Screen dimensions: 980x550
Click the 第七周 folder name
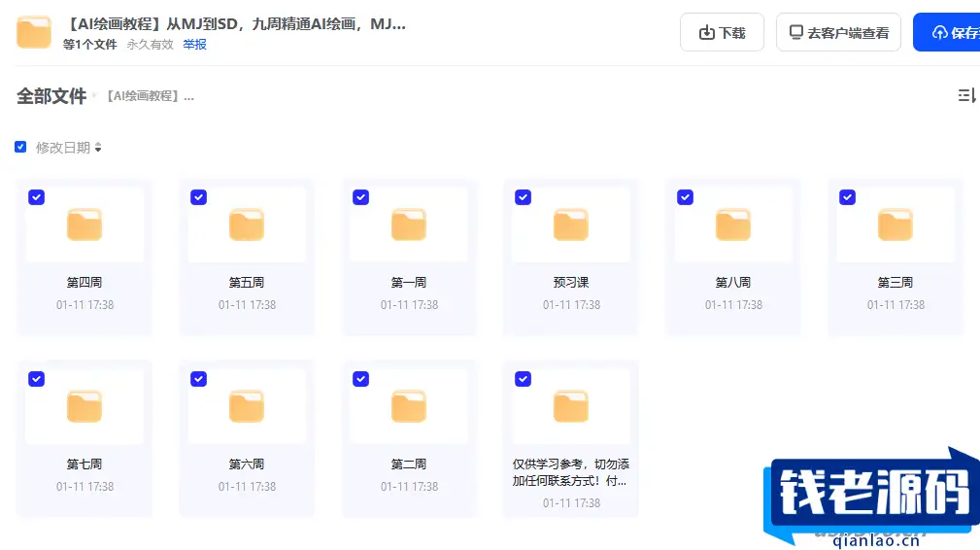[x=84, y=464]
